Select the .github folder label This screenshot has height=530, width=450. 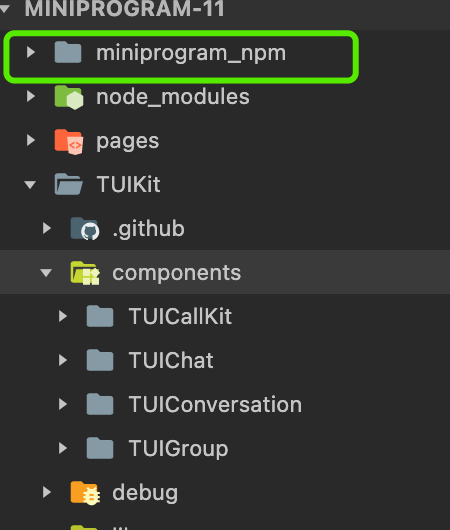click(149, 229)
